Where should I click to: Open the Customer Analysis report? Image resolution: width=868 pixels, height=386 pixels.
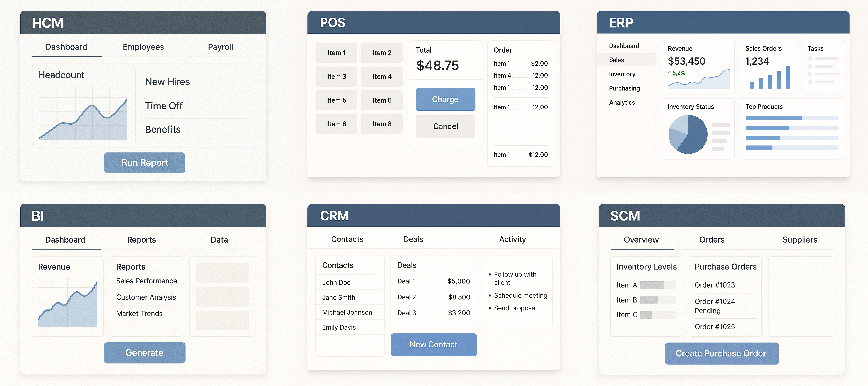(146, 297)
